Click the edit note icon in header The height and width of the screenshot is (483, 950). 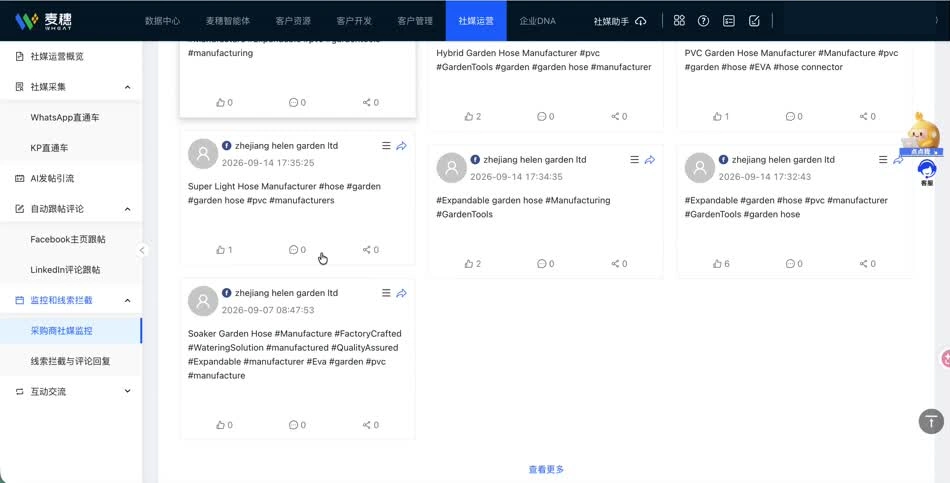pos(754,21)
